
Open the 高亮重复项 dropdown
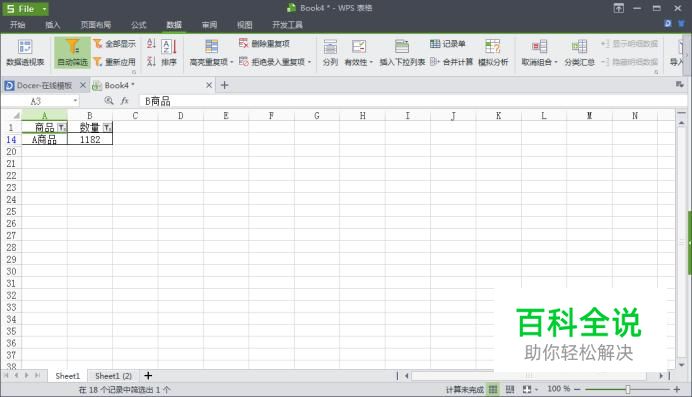coord(211,53)
